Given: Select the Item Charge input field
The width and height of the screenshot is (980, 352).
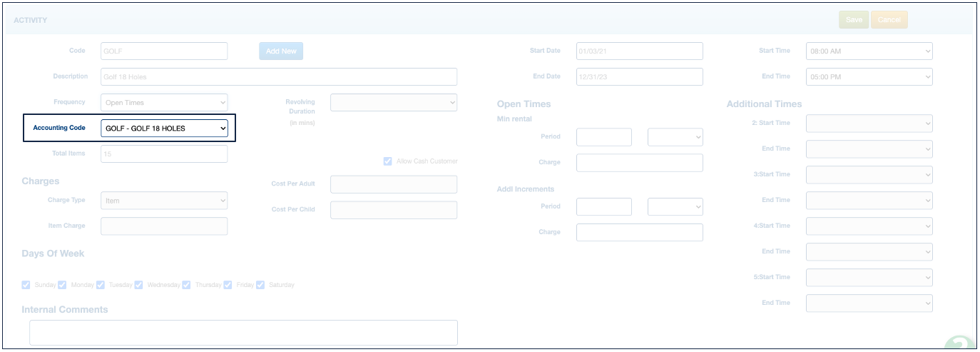Looking at the screenshot, I should [x=164, y=226].
